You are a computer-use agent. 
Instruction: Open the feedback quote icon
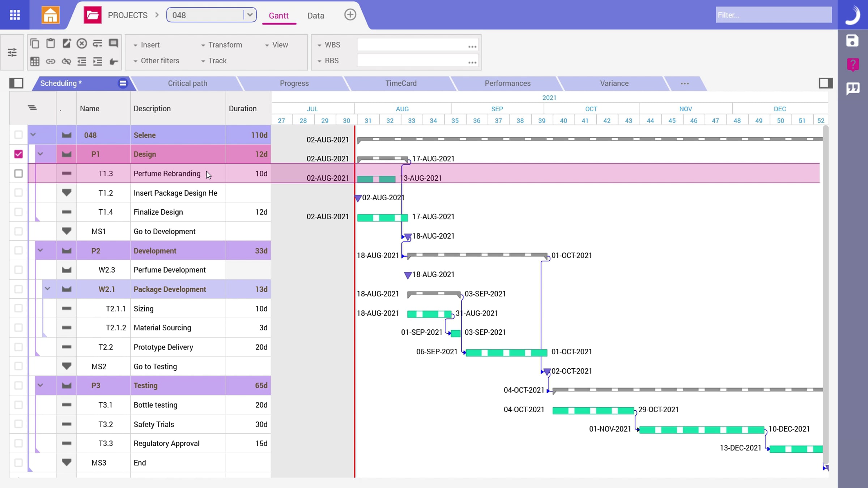852,88
